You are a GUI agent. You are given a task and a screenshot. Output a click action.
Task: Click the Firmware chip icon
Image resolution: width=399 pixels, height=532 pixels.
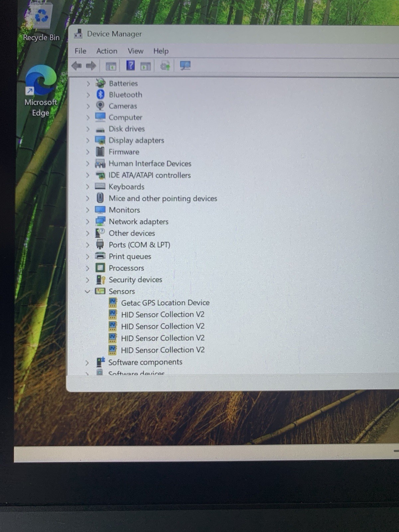click(100, 152)
